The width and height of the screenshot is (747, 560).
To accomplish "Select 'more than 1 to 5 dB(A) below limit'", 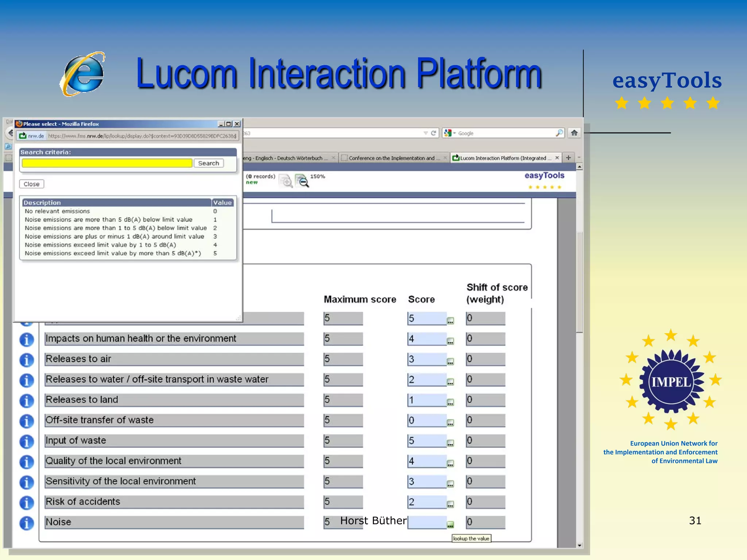I will (128, 228).
